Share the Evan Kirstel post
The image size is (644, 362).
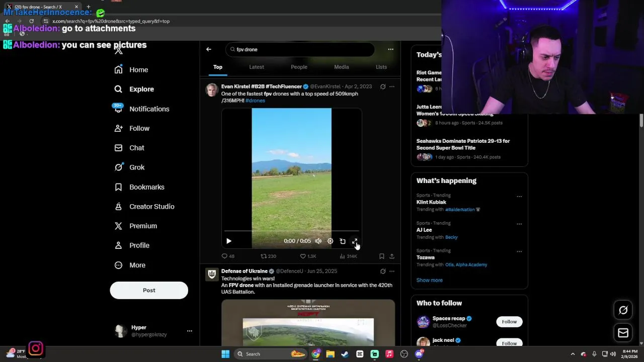(392, 256)
